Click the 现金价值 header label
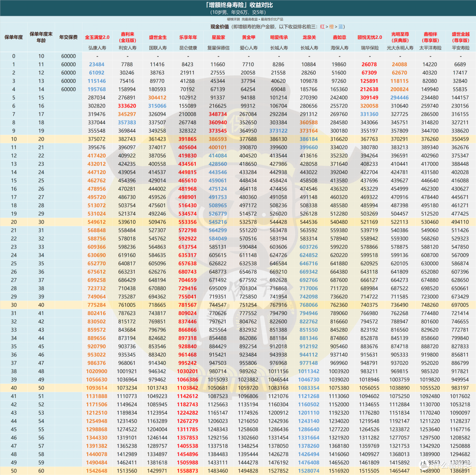This screenshot has width=476, height=475. [219, 27]
